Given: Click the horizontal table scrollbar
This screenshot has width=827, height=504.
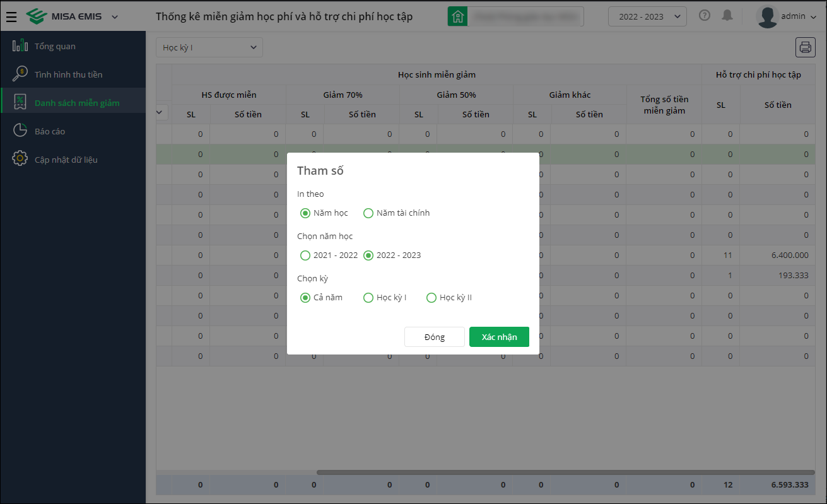Looking at the screenshot, I should [565, 472].
